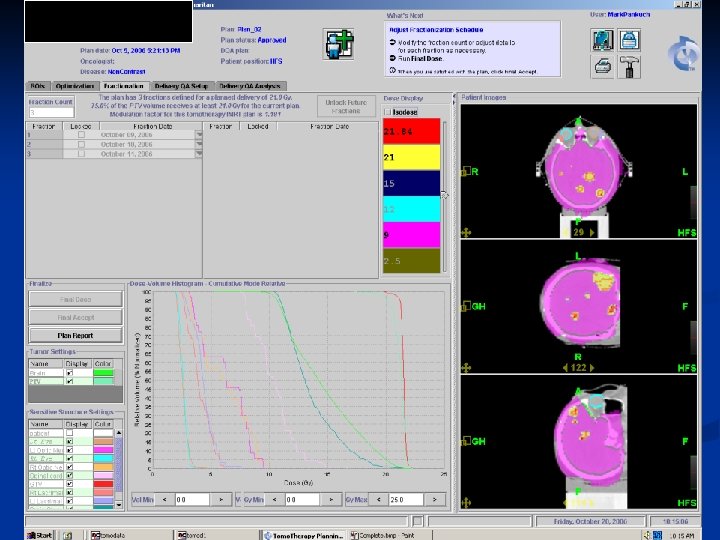Viewport: 720px width, 540px height.
Task: Enable the Isodose checkbox
Action: [x=388, y=112]
